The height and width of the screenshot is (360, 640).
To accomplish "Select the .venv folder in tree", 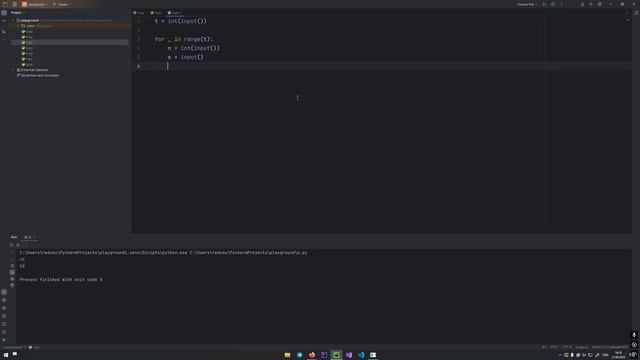I will (70, 26).
